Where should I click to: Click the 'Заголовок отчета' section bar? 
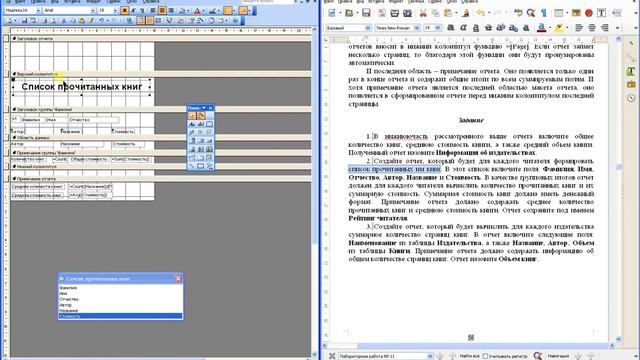[161, 39]
